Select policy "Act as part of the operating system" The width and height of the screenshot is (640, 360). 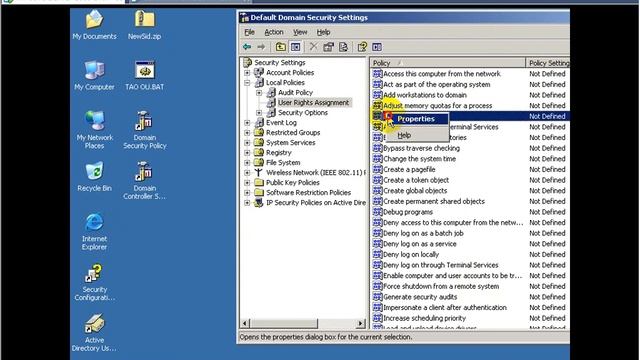click(x=436, y=84)
